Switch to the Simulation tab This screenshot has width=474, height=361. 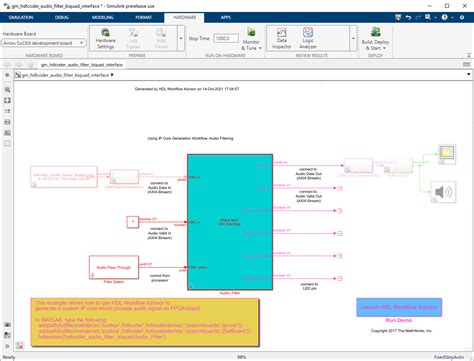(x=21, y=17)
